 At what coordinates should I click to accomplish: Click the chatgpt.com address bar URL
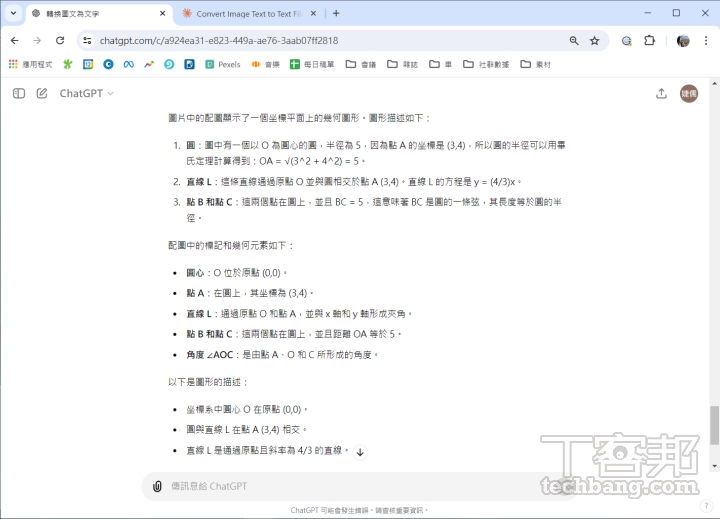point(219,40)
